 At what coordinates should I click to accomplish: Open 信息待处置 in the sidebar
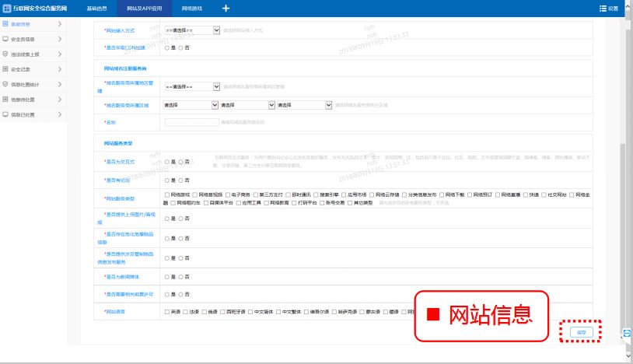[23, 100]
